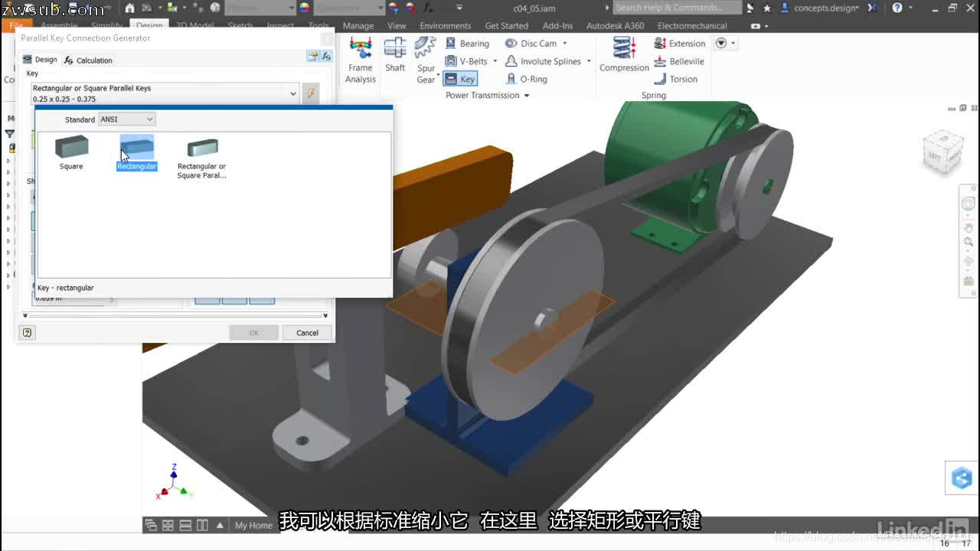Click the blue share button at right edge
Screen dimensions: 980x551
click(962, 478)
